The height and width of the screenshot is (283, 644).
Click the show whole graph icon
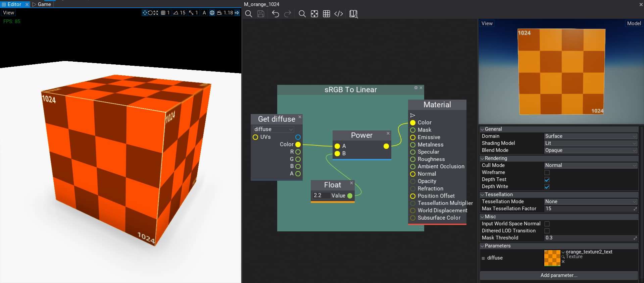coord(314,14)
